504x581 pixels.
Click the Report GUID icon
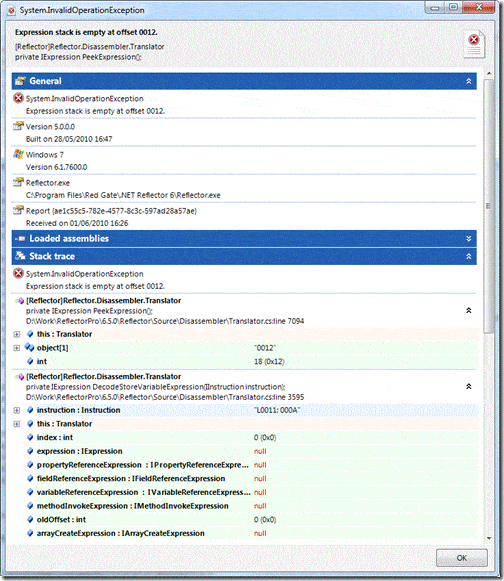(18, 210)
